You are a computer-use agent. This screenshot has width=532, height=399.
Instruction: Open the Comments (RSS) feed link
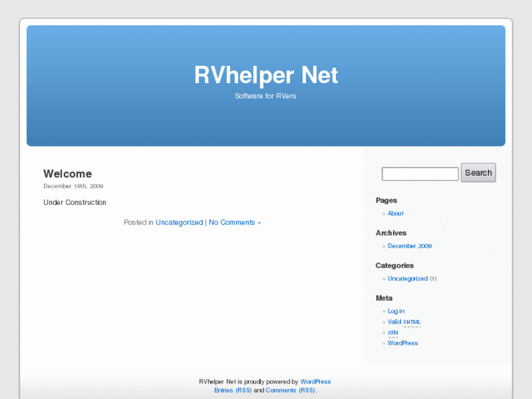(x=290, y=390)
